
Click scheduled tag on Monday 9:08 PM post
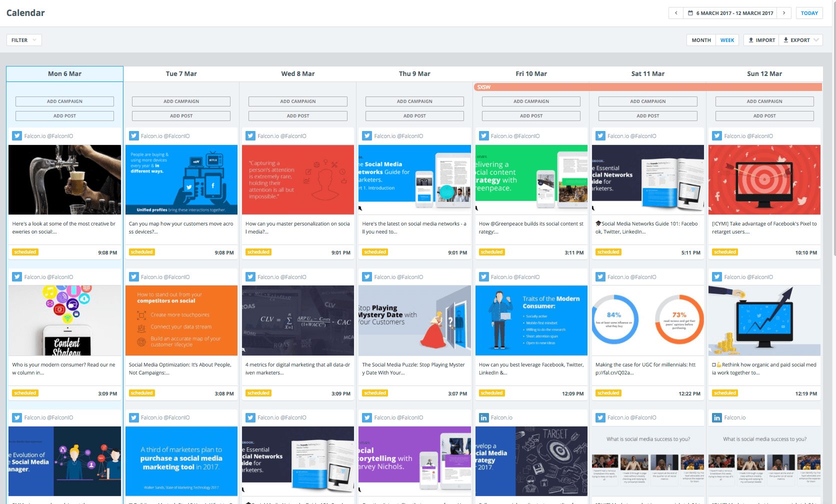25,252
